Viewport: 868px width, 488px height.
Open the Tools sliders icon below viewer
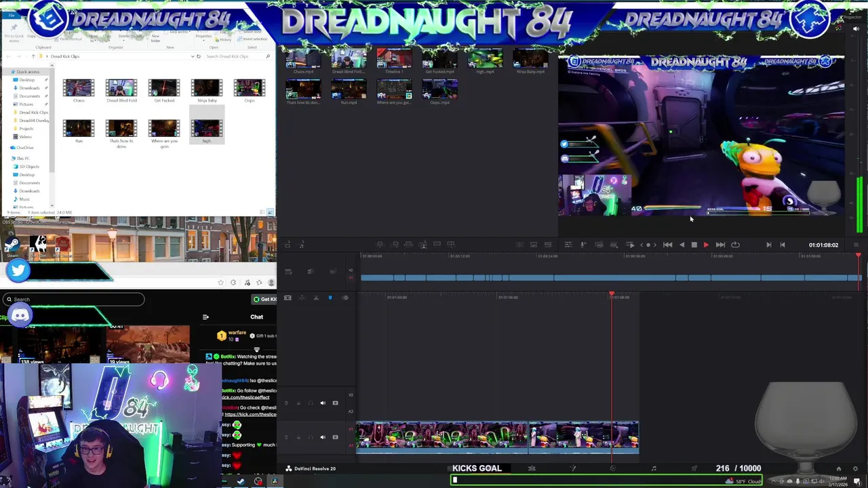point(568,245)
